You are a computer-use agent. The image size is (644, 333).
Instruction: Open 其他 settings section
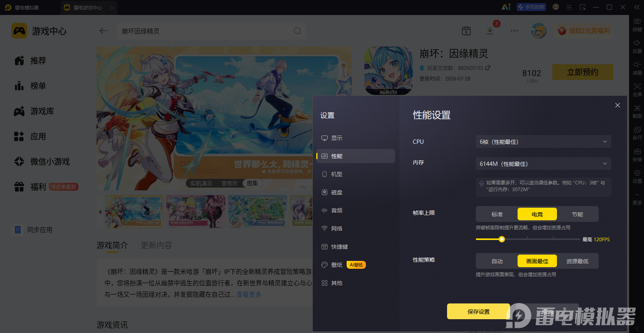pos(356,283)
